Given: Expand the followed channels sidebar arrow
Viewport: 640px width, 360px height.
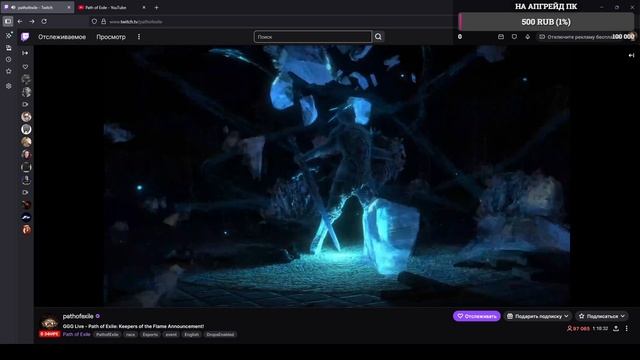Looking at the screenshot, I should click(25, 53).
